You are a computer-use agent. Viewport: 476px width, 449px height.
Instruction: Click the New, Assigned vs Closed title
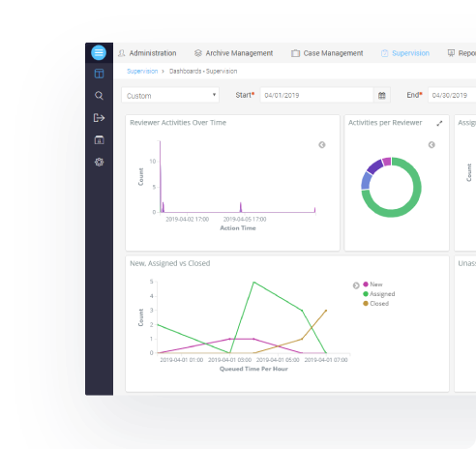point(170,263)
